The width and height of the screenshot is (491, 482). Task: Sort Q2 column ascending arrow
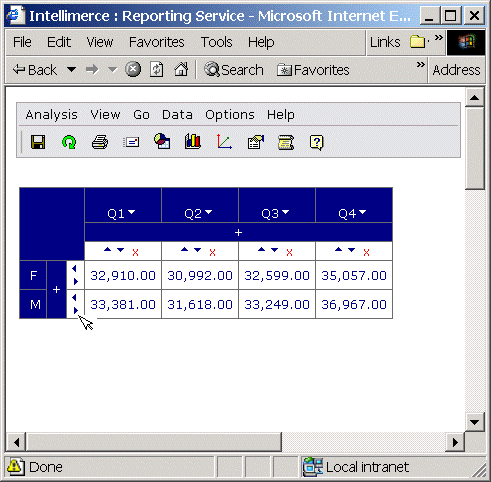click(x=184, y=250)
